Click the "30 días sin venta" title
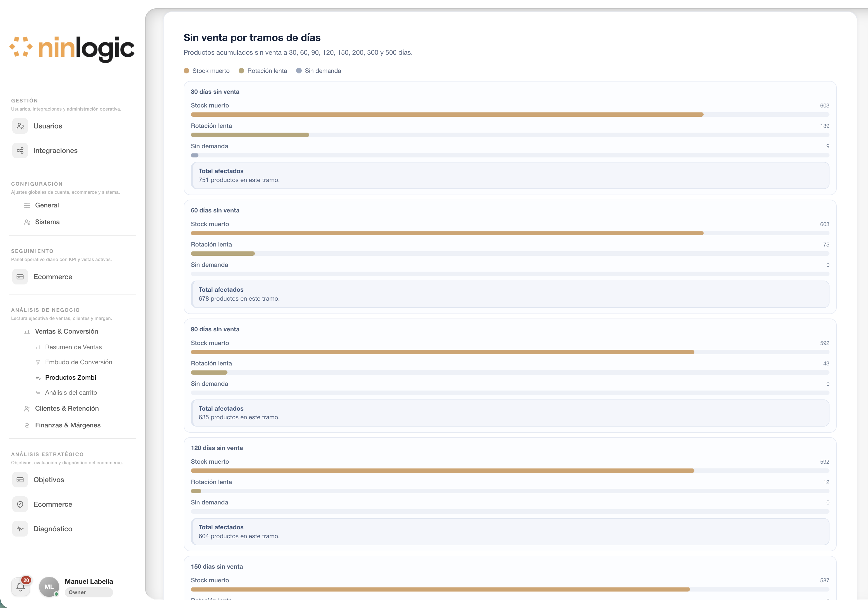 coord(215,92)
